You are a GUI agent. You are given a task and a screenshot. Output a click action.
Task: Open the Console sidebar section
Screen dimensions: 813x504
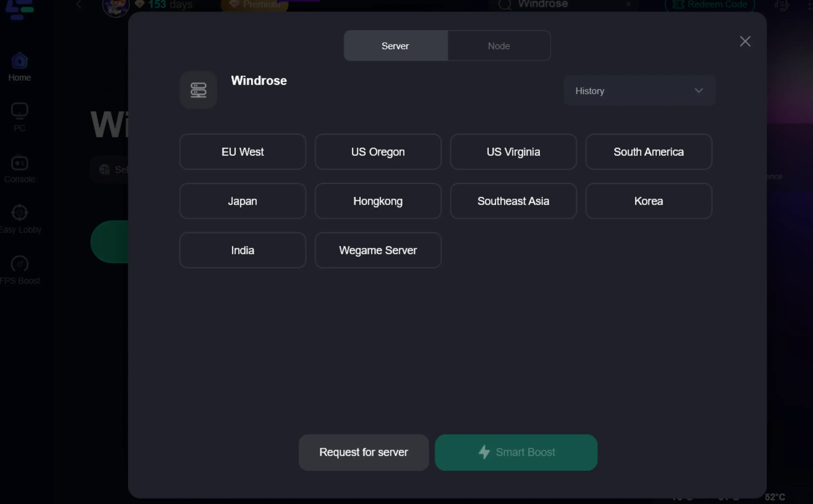pos(19,163)
